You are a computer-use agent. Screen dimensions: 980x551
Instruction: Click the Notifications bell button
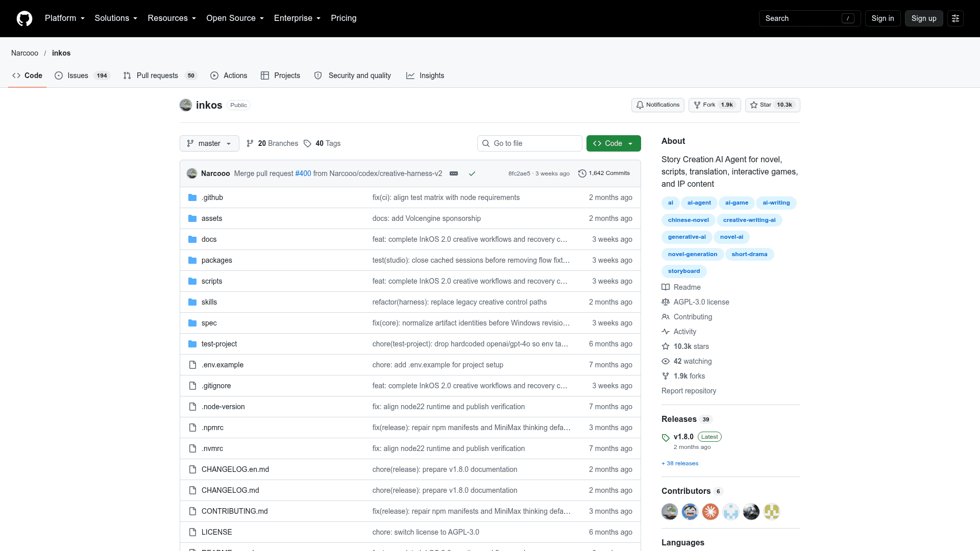tap(658, 105)
